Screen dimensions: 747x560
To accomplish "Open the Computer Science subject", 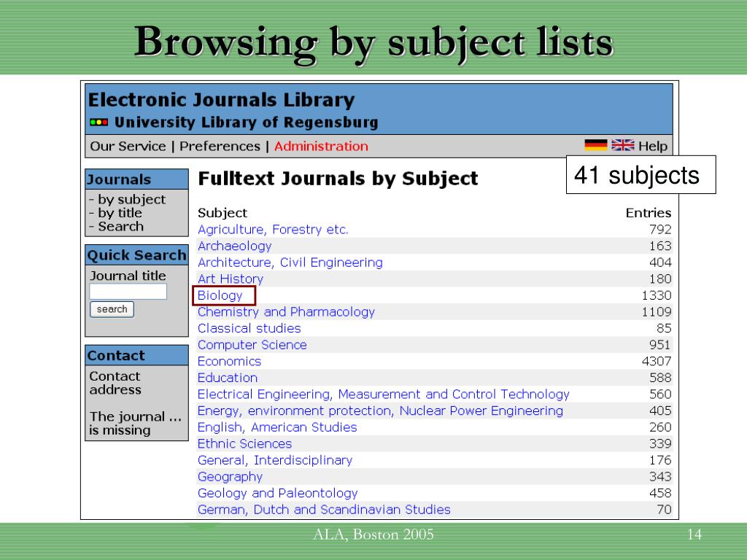I will [252, 345].
